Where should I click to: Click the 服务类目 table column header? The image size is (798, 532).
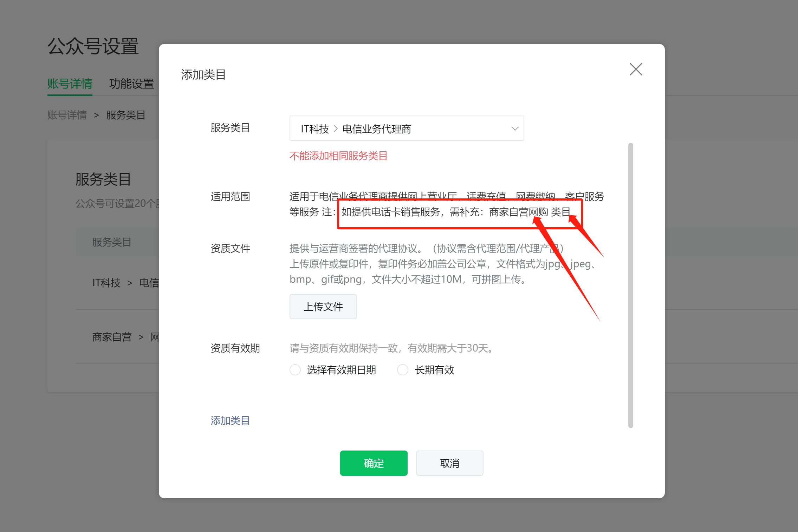(x=112, y=242)
